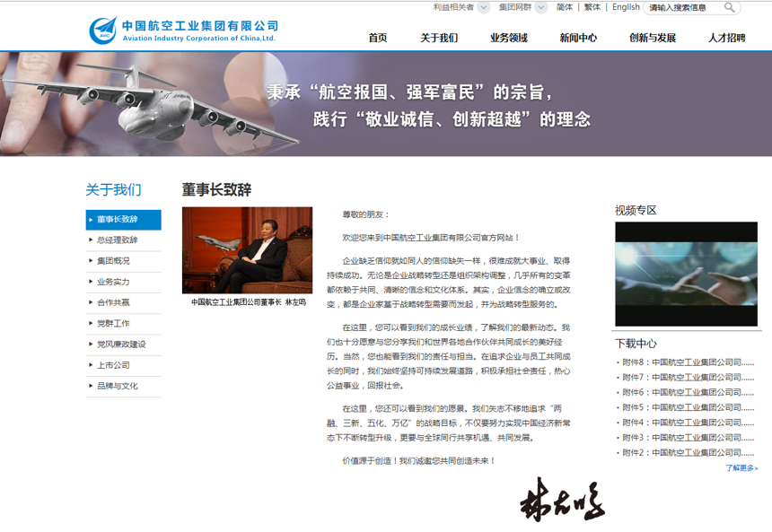Click the 关于我们 sidebar heading

click(x=113, y=190)
